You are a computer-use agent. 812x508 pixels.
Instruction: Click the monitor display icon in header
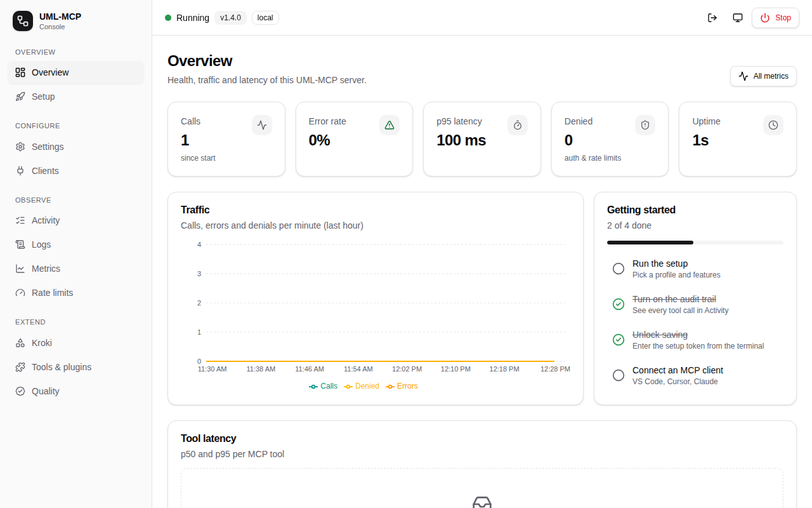738,18
